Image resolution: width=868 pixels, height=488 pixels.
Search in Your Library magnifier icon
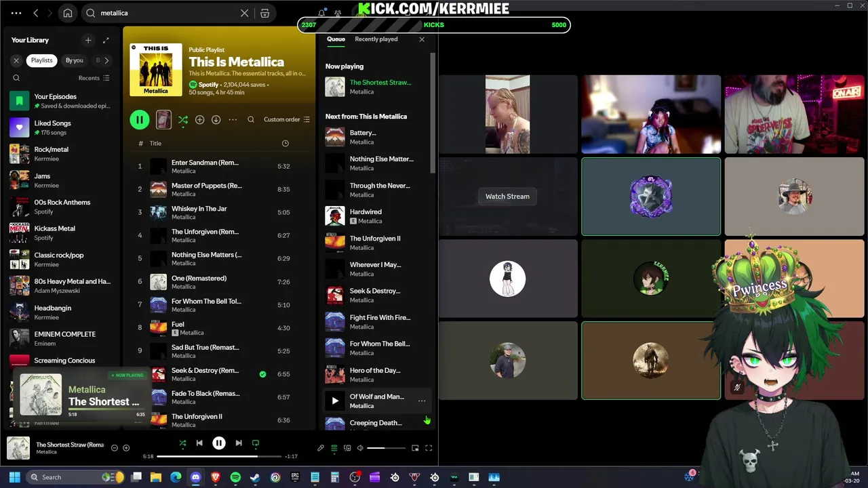[16, 78]
